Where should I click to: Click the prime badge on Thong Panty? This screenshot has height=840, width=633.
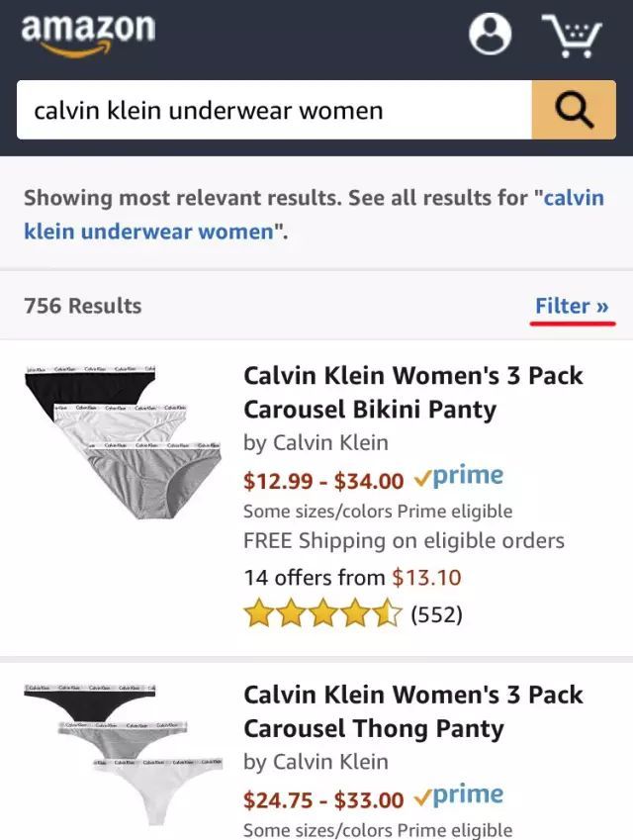pos(459,795)
